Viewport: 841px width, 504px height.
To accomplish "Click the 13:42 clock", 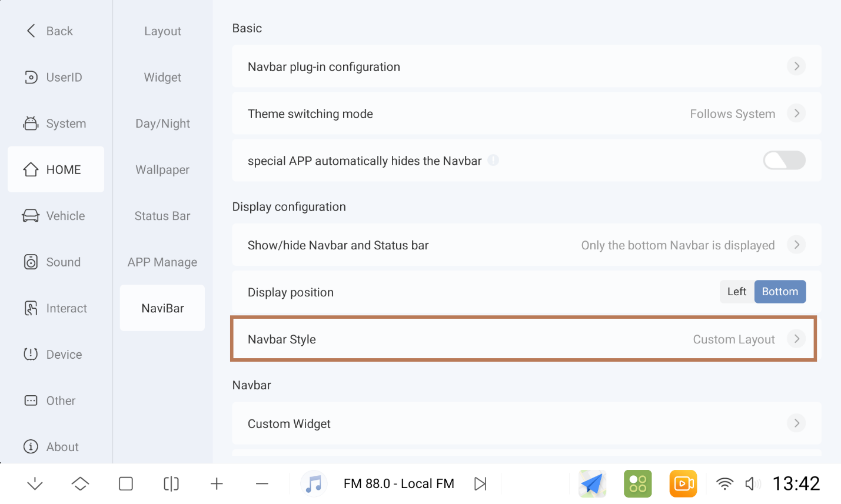I will (x=796, y=483).
